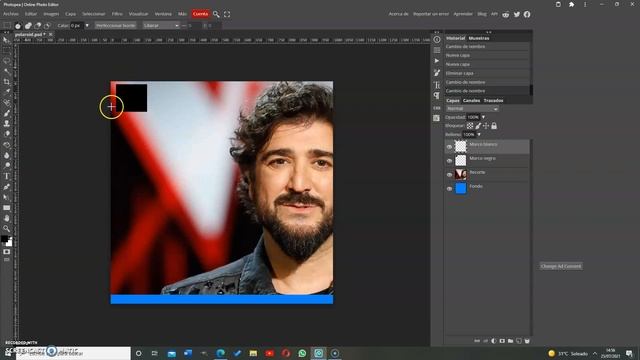Open WhatsApp from the taskbar
The width and height of the screenshot is (640, 360).
[x=302, y=353]
